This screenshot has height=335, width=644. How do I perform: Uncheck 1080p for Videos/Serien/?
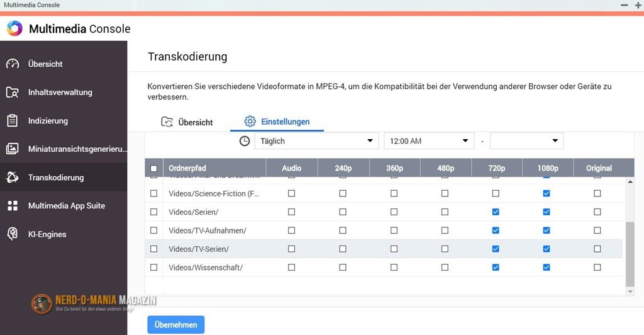coord(547,212)
